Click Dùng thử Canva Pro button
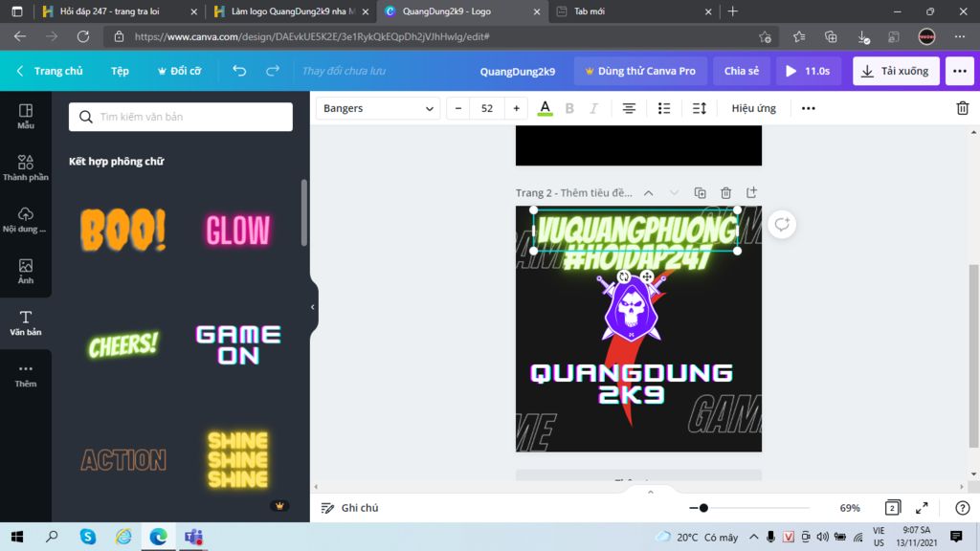This screenshot has height=551, width=980. click(x=640, y=71)
